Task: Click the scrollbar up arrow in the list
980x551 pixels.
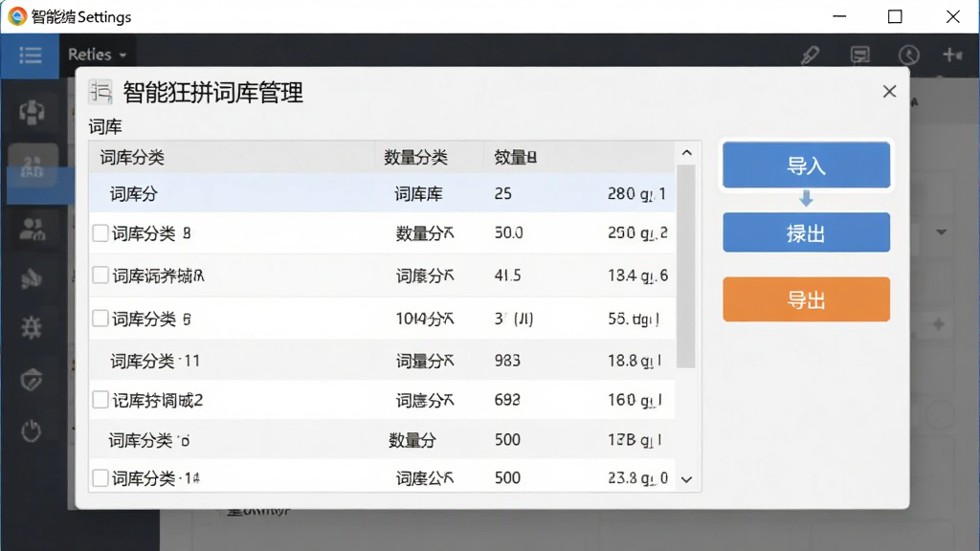Action: pyautogui.click(x=687, y=153)
